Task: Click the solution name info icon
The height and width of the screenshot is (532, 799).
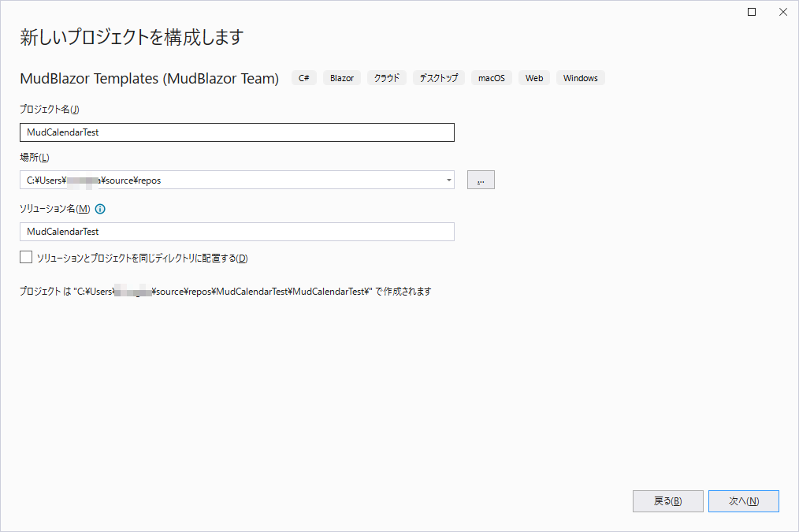Action: pyautogui.click(x=100, y=209)
